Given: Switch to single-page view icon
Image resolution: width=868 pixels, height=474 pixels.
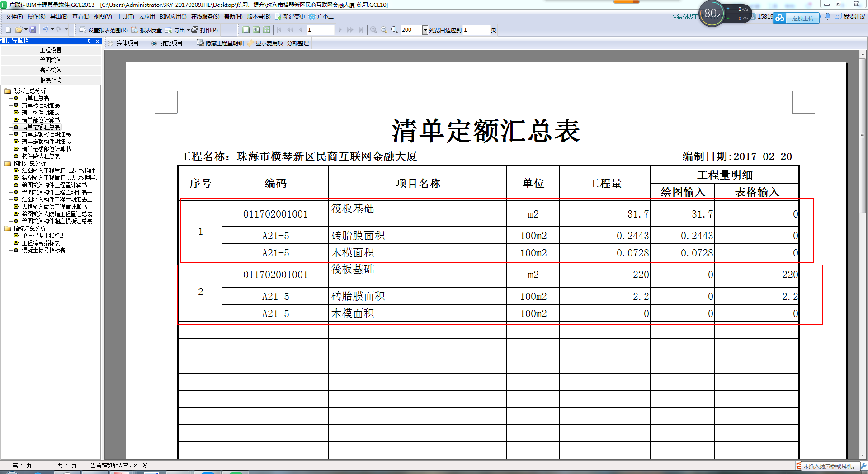Looking at the screenshot, I should [246, 30].
